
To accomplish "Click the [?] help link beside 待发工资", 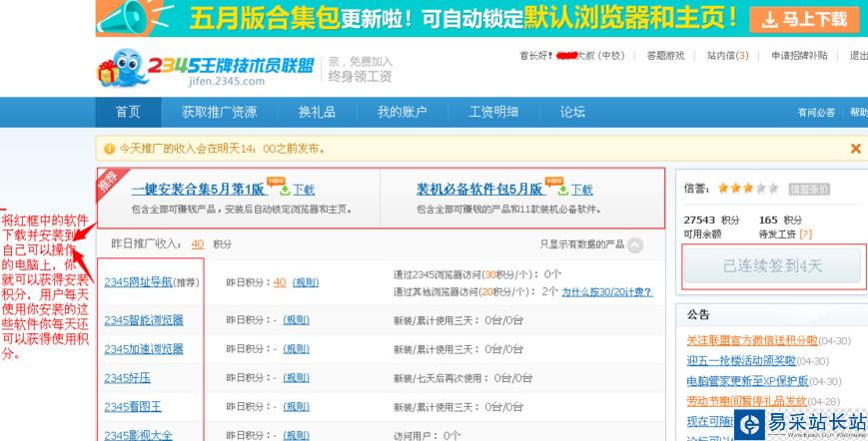I will (x=806, y=234).
